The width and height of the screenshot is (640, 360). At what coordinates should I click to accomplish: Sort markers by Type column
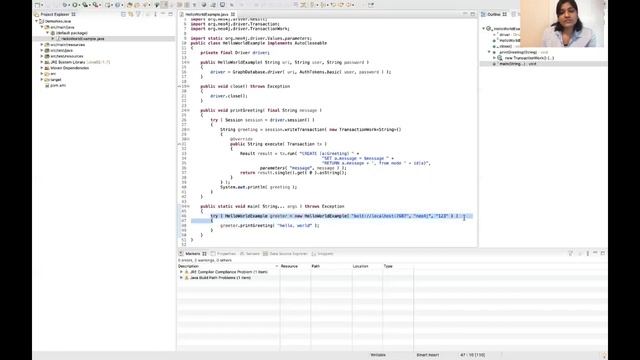tap(398, 266)
